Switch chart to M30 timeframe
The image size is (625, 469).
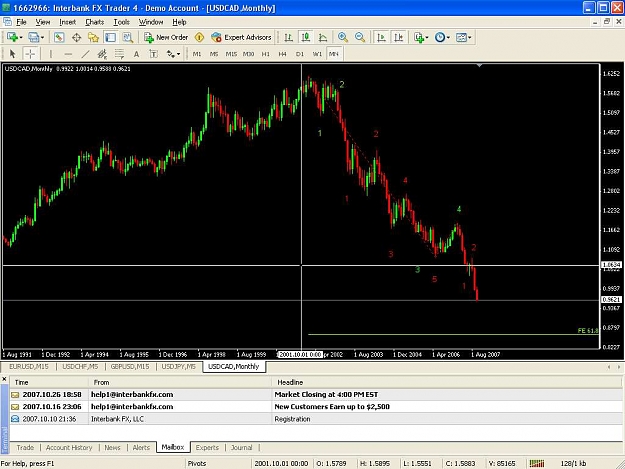[248, 54]
